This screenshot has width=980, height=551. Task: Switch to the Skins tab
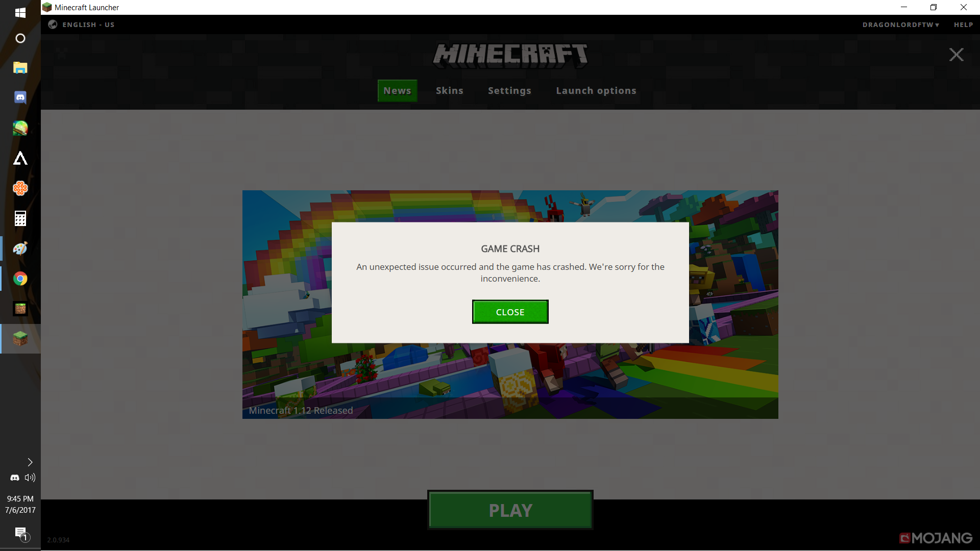click(x=449, y=91)
